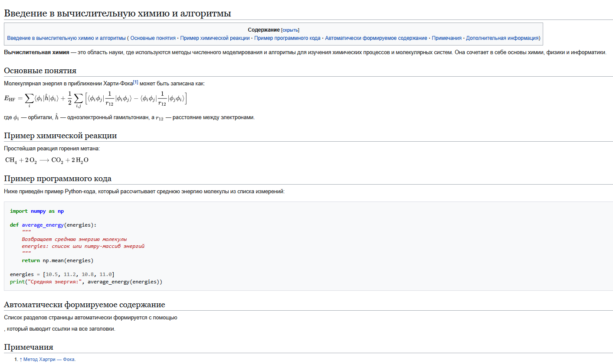Image resolution: width=613 pixels, height=364 pixels.
Task: Click 'Дополнительная информация' in the contents
Action: tap(502, 38)
